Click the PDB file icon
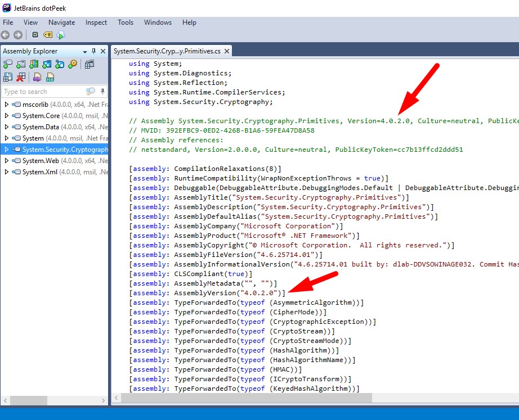This screenshot has height=420, width=519. (50, 77)
